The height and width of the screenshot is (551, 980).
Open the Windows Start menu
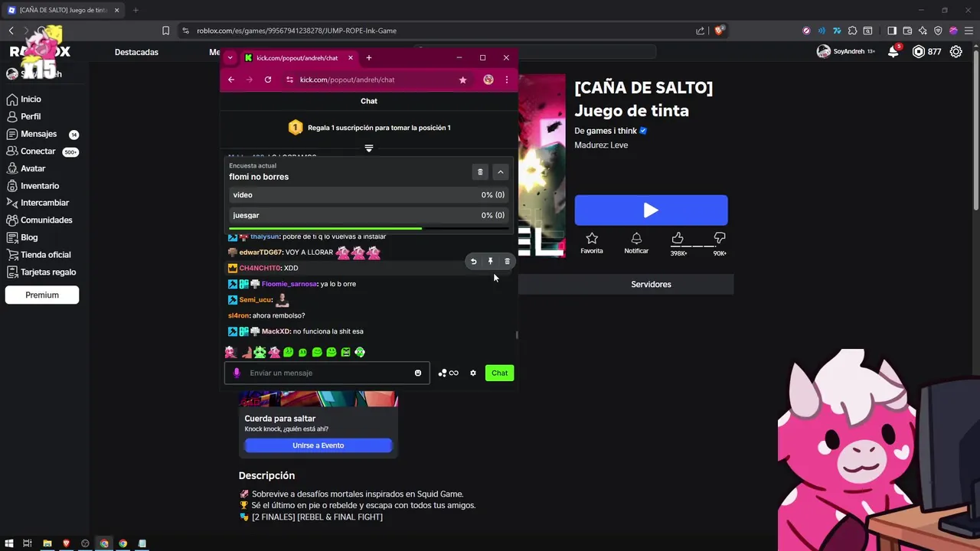coord(9,544)
